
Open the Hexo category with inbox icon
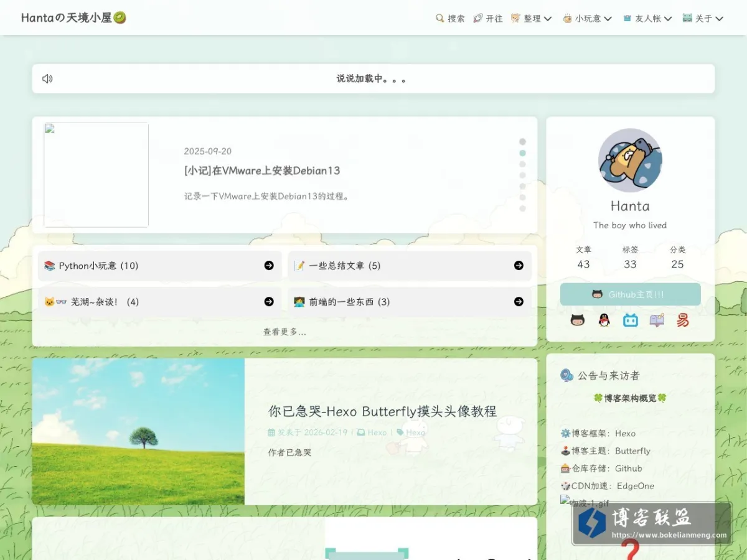pyautogui.click(x=372, y=432)
